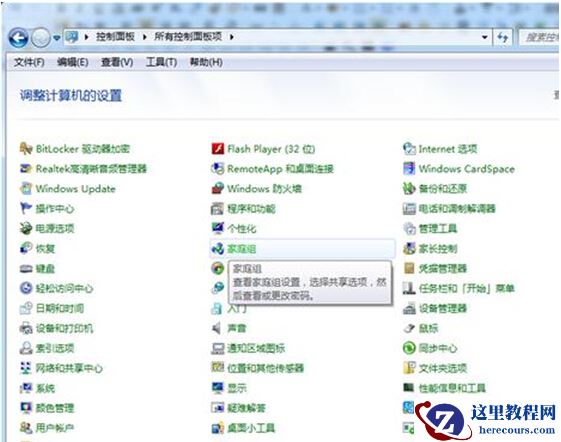Open the 家长控制 icon

[409, 248]
